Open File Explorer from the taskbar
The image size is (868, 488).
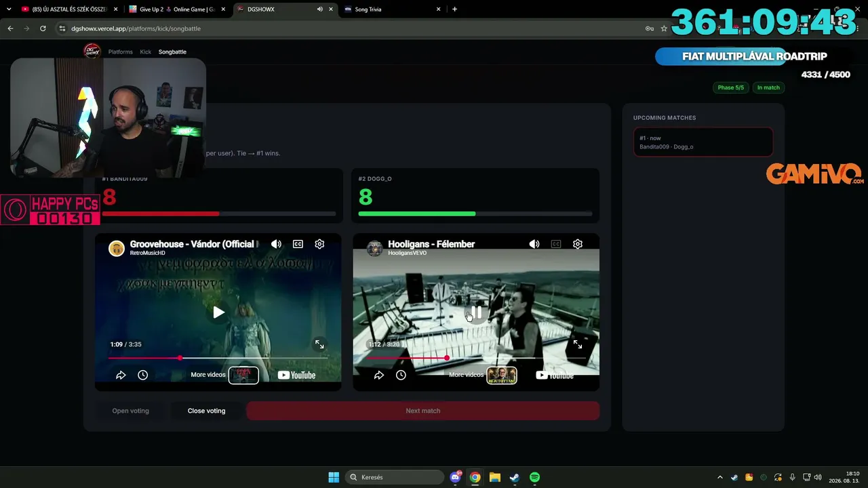495,477
